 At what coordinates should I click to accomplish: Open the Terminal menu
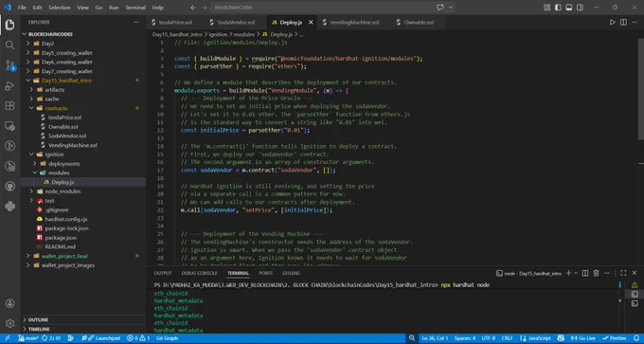pyautogui.click(x=135, y=8)
